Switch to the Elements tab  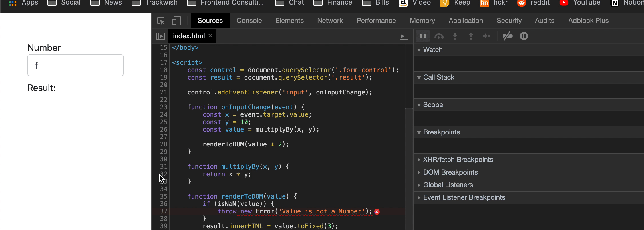coord(289,21)
